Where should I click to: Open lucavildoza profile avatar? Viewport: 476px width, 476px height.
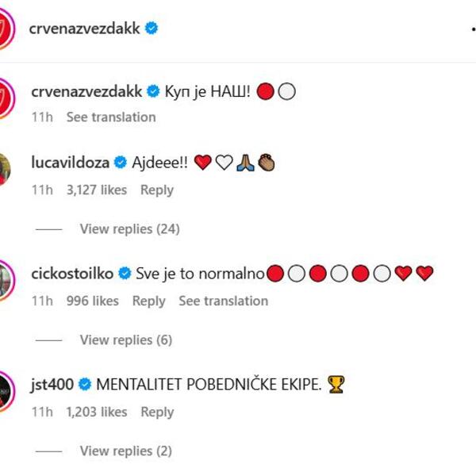tap(6, 168)
